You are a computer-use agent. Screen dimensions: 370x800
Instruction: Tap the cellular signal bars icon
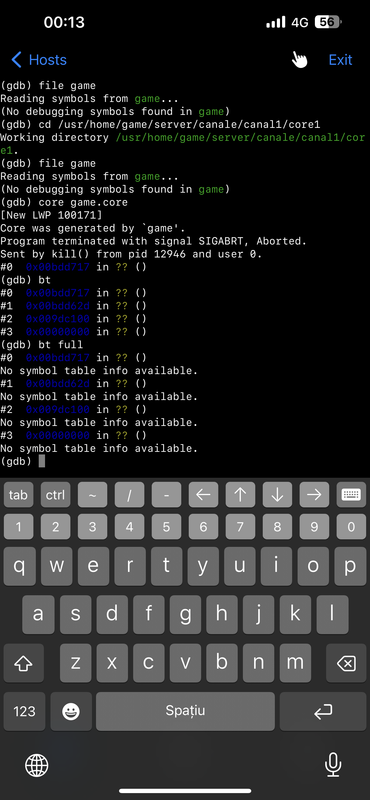276,22
